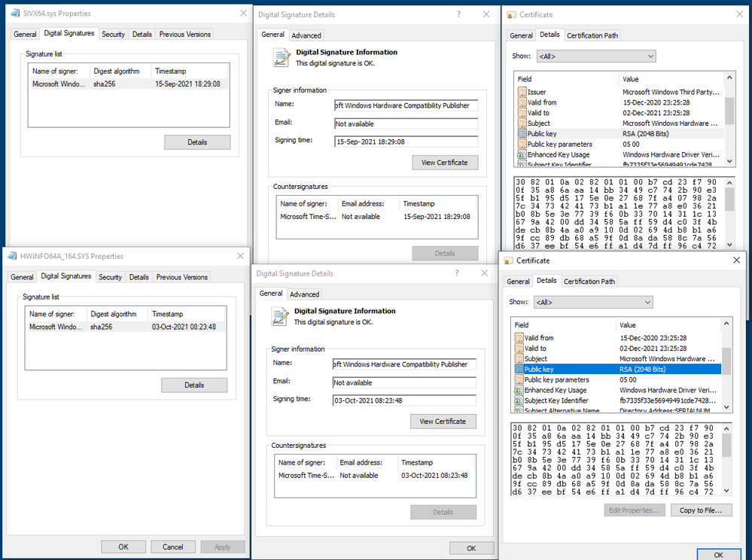Click the help question mark in the bottom Digital Signature Details window
The height and width of the screenshot is (560, 752).
[x=457, y=273]
